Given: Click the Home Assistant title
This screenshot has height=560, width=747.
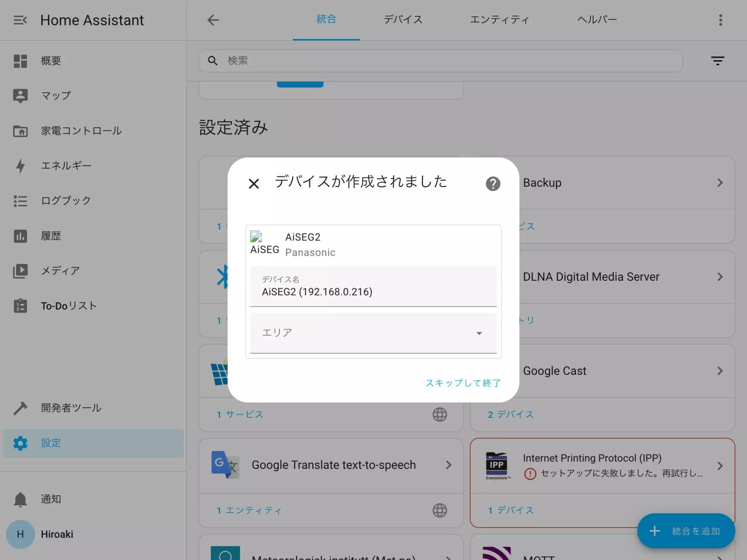Looking at the screenshot, I should point(92,20).
